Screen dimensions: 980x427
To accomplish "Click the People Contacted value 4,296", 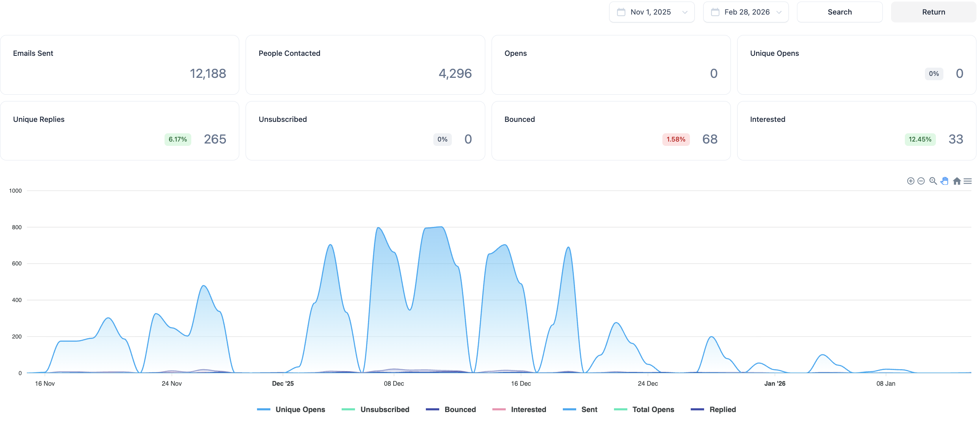I will click(455, 74).
